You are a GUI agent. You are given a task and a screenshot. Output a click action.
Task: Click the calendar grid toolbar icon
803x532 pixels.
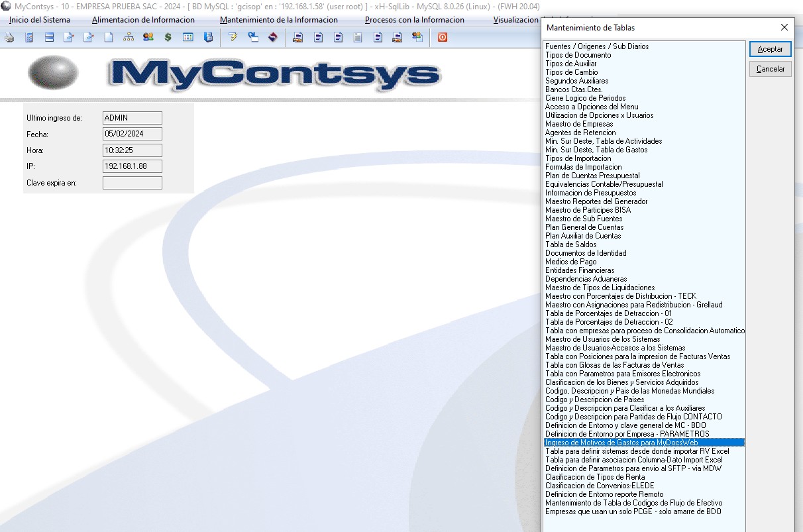click(187, 38)
